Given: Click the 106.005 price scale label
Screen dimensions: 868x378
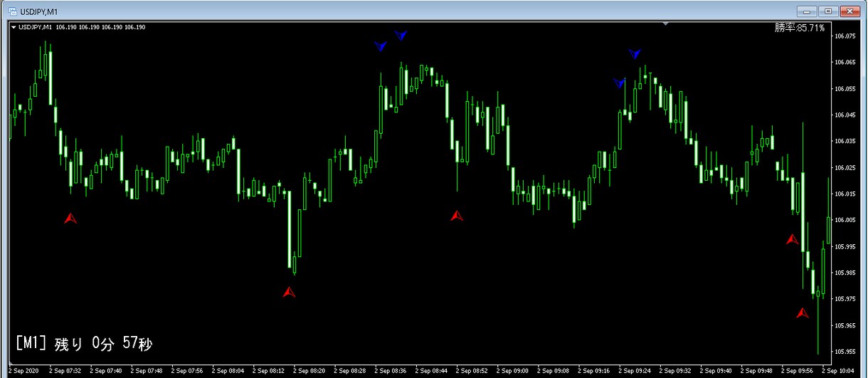Looking at the screenshot, I should pyautogui.click(x=846, y=220).
